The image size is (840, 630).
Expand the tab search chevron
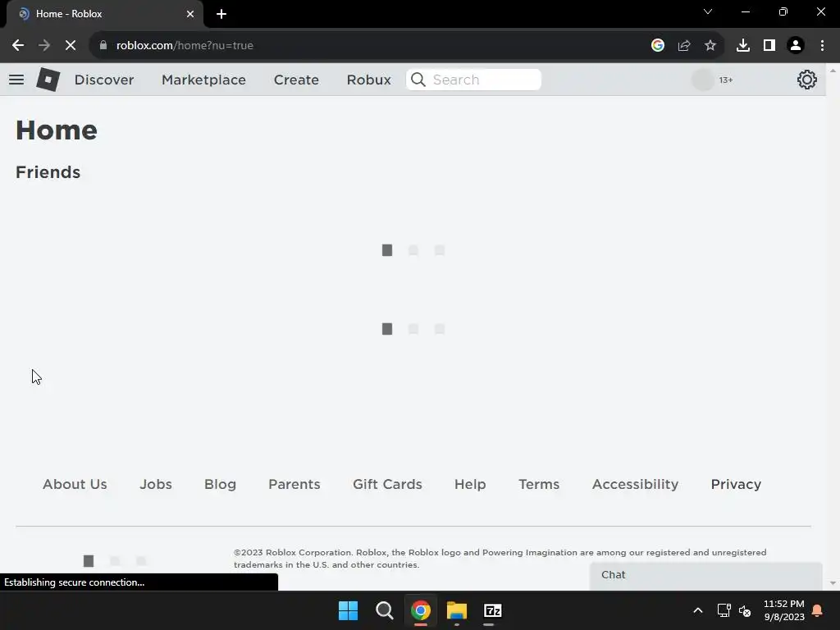pyautogui.click(x=708, y=11)
